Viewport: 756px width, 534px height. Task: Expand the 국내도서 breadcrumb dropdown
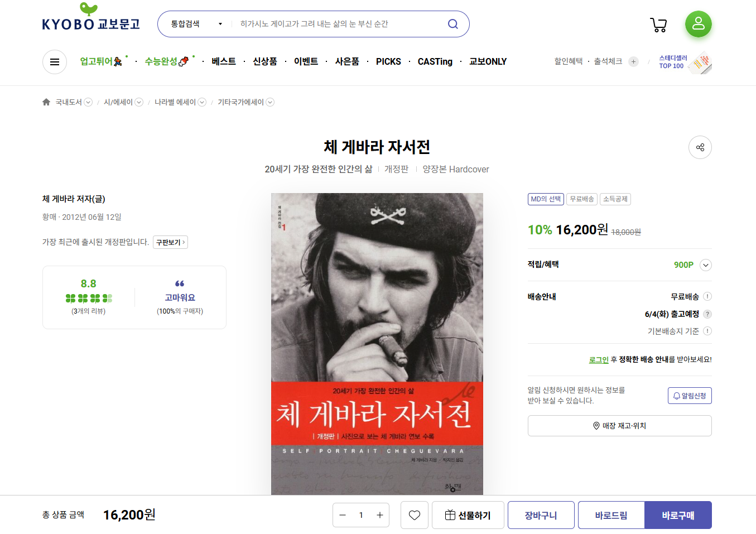click(88, 102)
